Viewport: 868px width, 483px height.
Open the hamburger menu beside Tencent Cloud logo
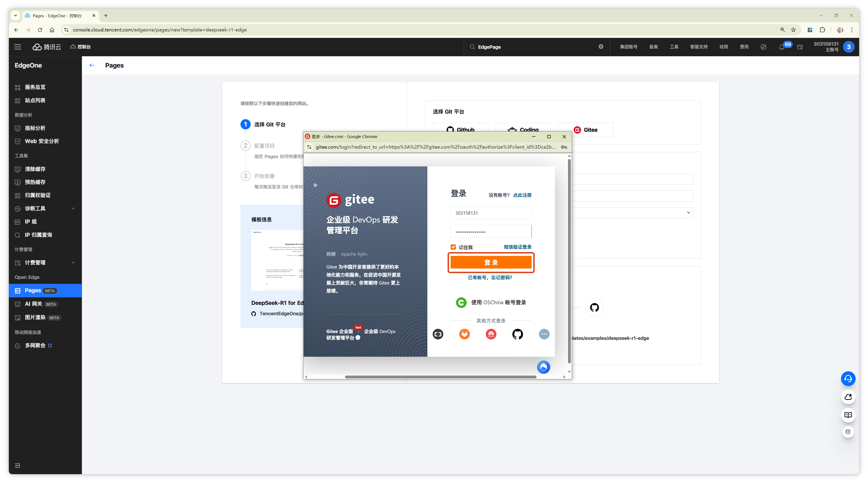(18, 47)
